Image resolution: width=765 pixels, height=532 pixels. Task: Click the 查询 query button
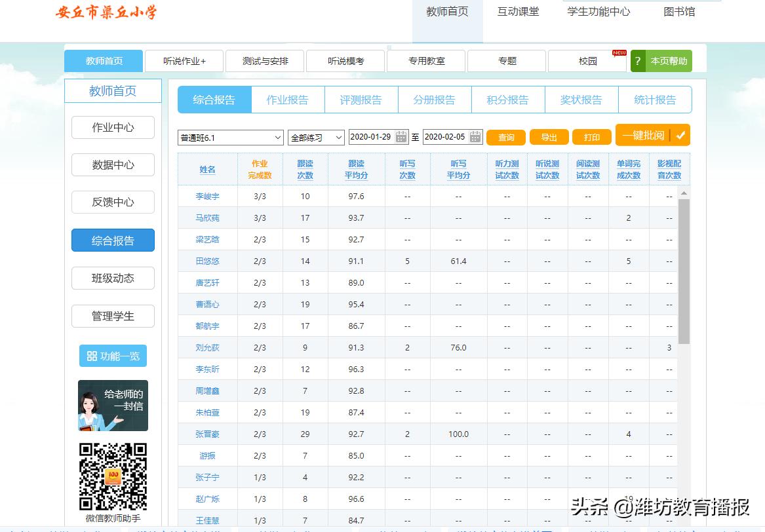505,138
